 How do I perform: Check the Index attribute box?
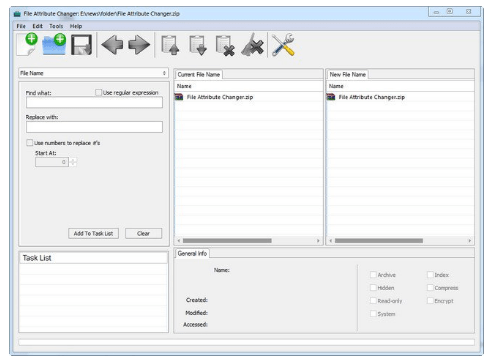[430, 275]
